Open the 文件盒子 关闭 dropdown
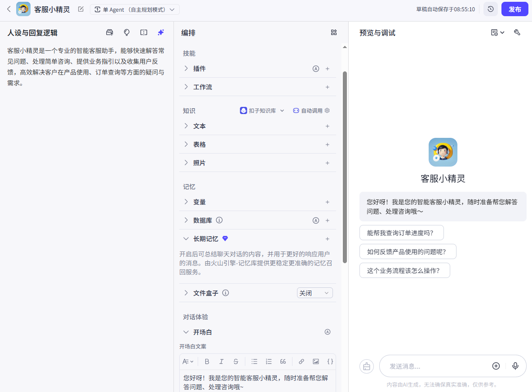The width and height of the screenshot is (532, 392). [315, 292]
